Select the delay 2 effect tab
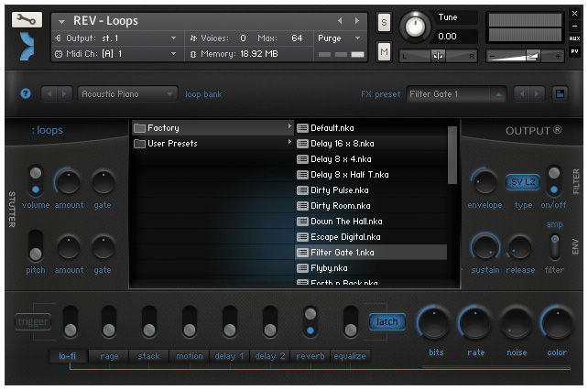The image size is (588, 390). 270,356
